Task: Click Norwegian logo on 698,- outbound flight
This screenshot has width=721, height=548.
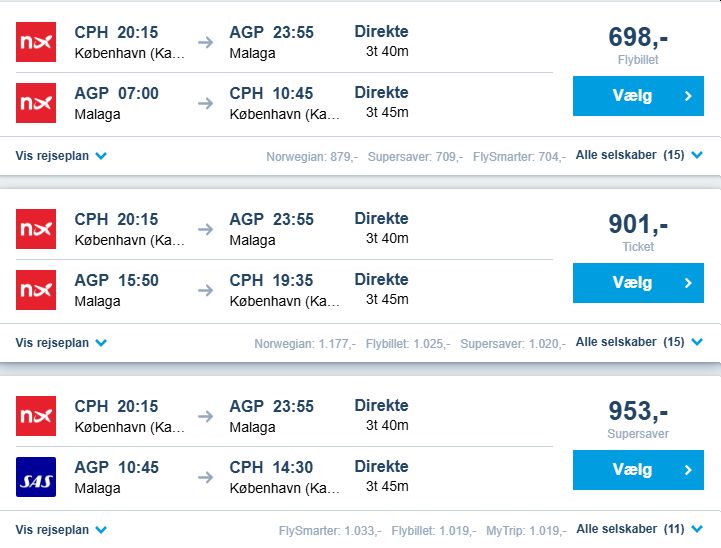Action: (36, 42)
